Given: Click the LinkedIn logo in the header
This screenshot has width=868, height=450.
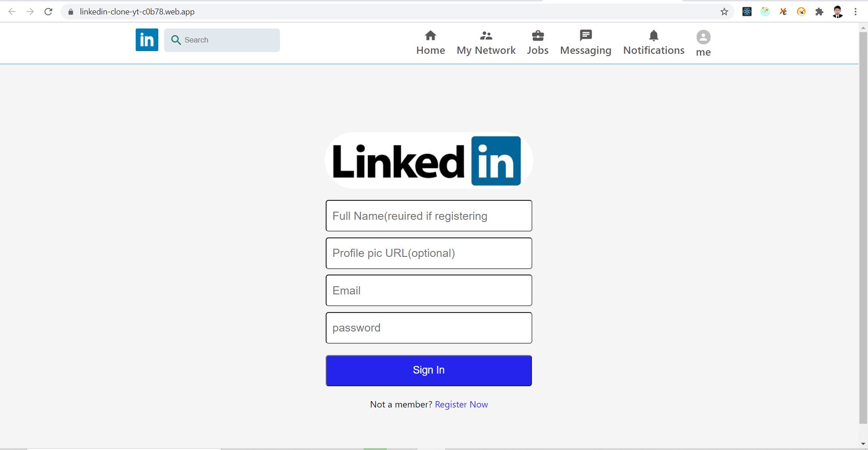Looking at the screenshot, I should [147, 40].
